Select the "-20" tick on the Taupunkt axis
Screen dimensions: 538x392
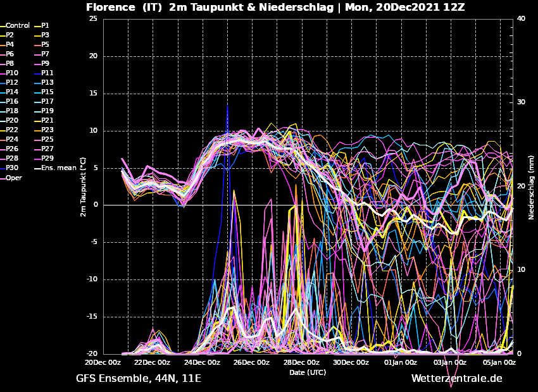click(92, 354)
